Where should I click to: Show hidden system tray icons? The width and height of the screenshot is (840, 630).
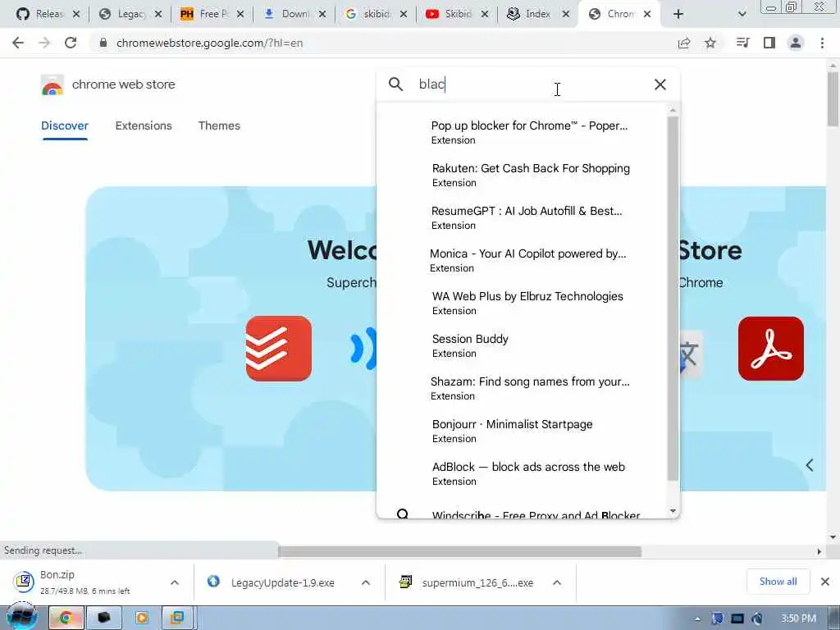pyautogui.click(x=697, y=619)
